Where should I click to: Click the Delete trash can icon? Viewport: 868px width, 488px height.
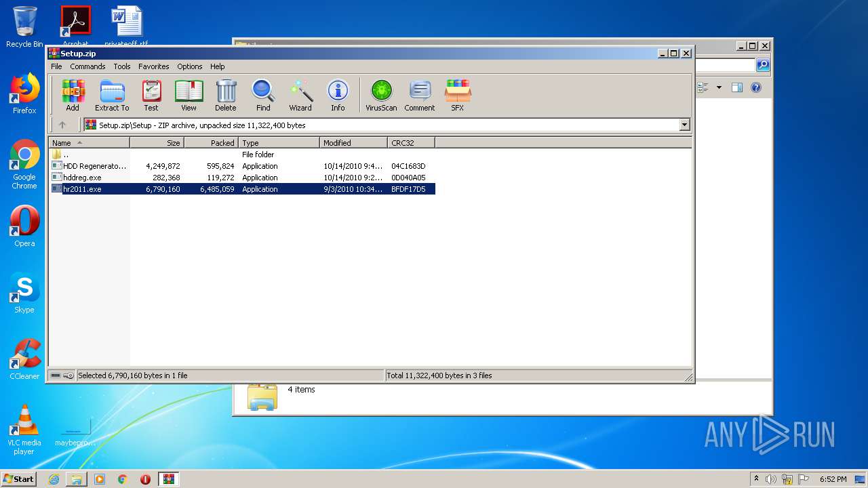[226, 95]
